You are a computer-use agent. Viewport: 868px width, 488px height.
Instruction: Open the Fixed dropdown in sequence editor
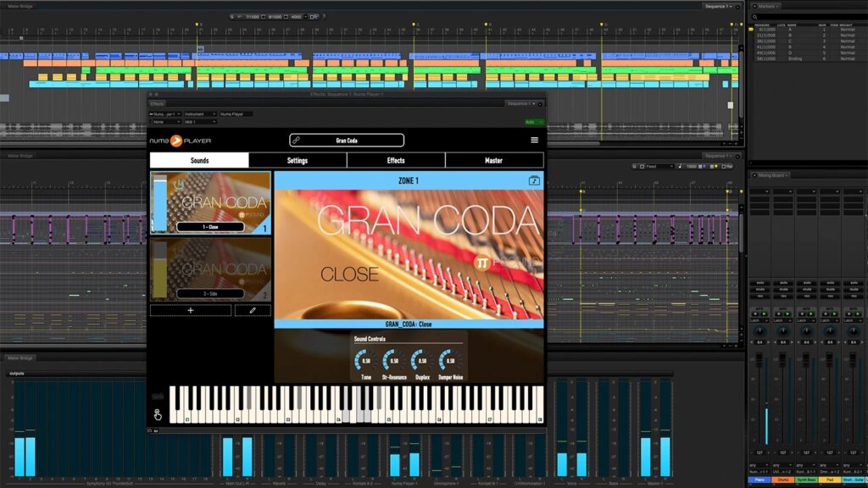point(658,166)
